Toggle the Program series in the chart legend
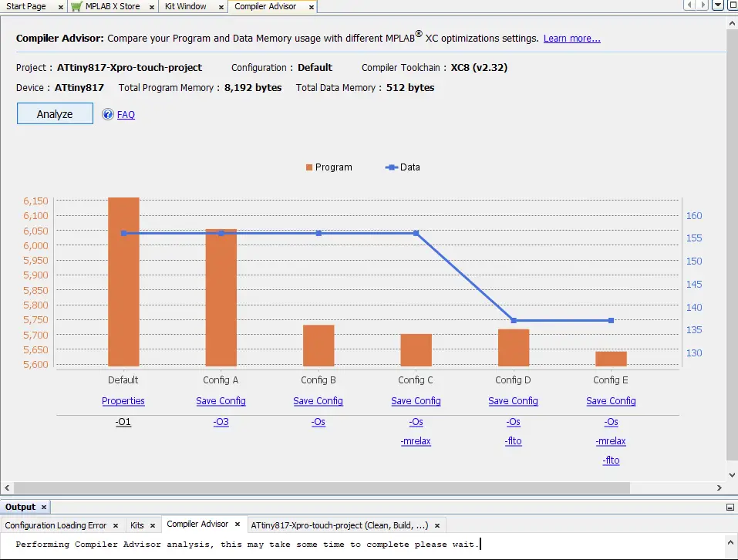 [x=329, y=167]
